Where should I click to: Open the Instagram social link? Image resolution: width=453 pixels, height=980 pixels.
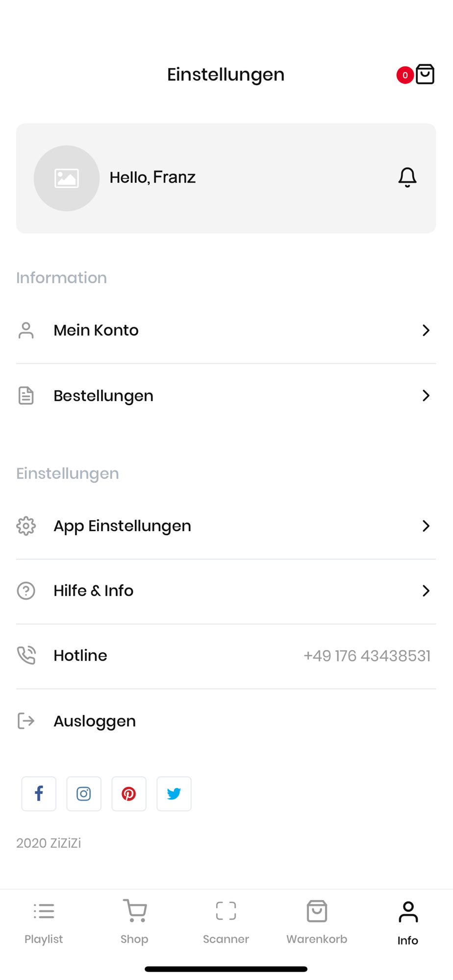(x=84, y=794)
